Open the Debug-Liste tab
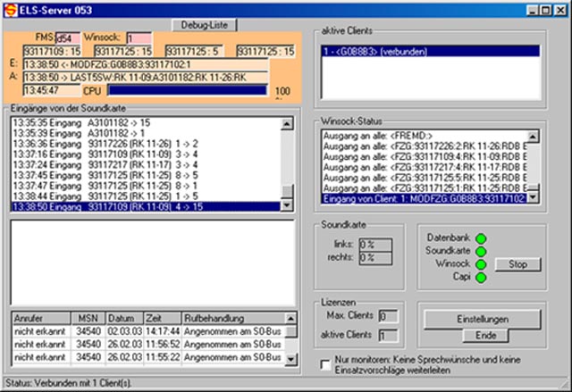The image size is (572, 392). [x=205, y=23]
